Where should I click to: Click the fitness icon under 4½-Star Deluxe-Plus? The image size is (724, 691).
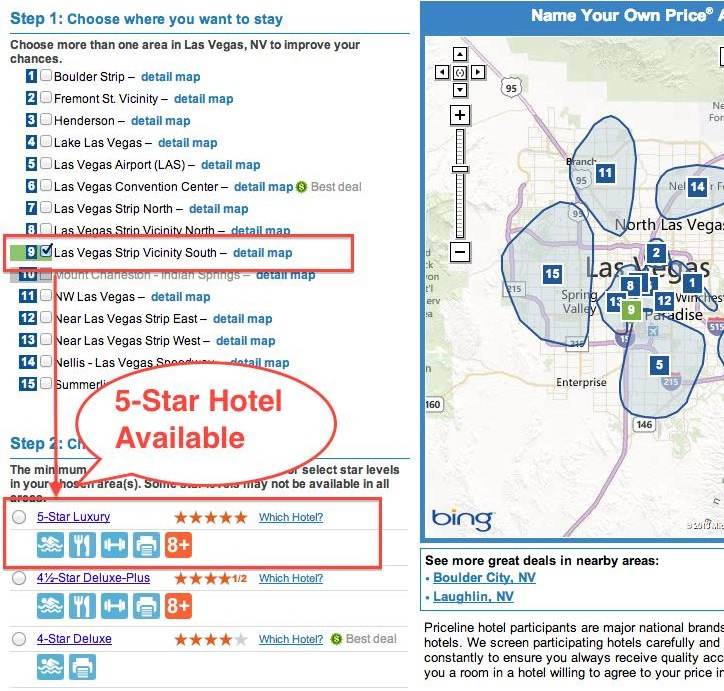coord(114,606)
